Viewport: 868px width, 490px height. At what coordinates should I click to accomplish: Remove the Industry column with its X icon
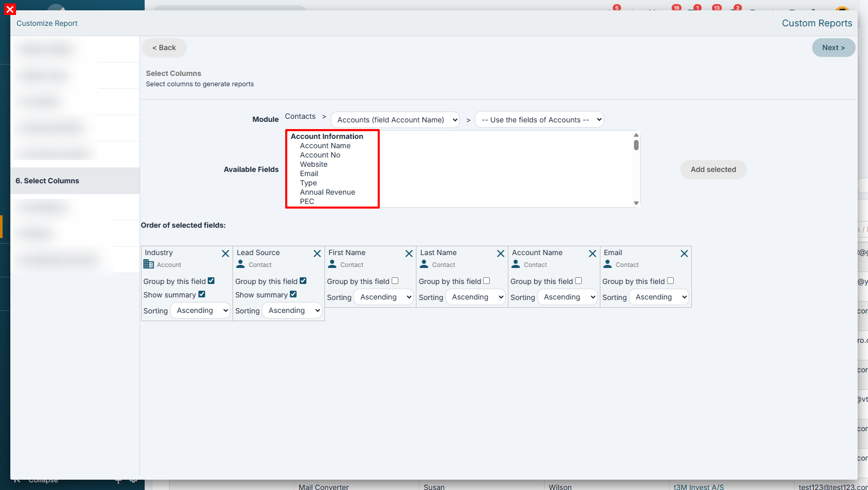(x=225, y=254)
